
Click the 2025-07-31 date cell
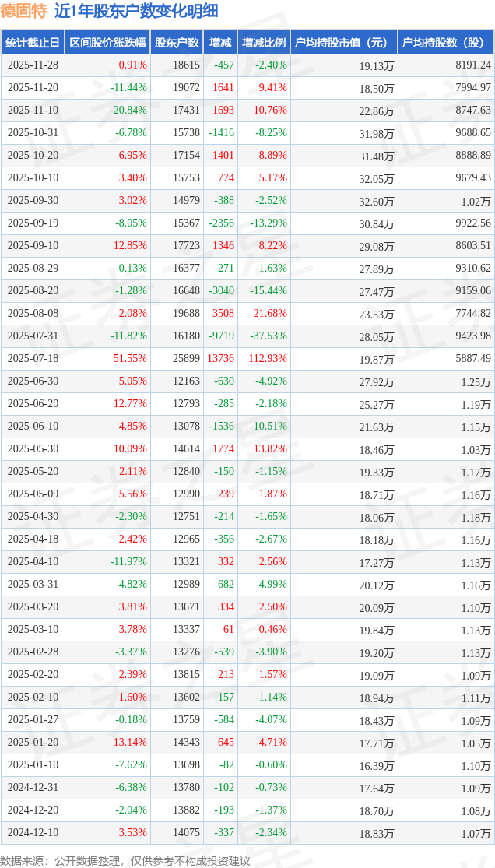(32, 336)
